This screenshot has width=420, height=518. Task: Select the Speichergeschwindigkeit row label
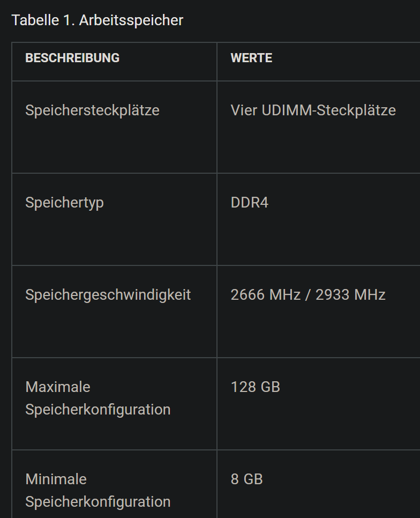(108, 295)
